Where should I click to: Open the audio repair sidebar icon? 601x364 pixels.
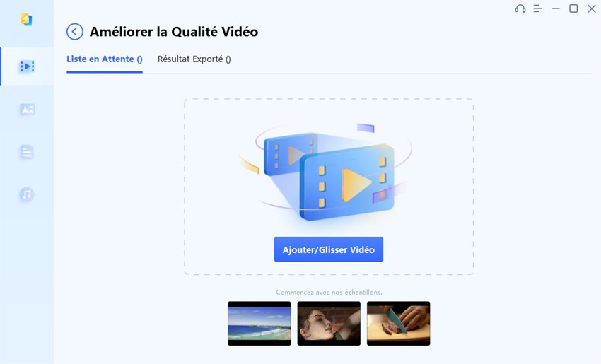point(27,194)
